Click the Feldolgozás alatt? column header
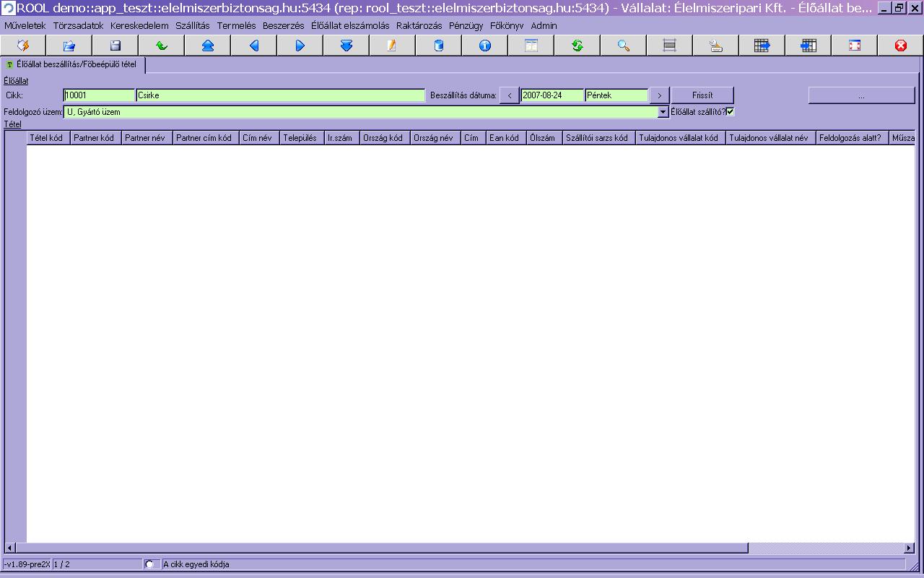The height and width of the screenshot is (578, 924). click(x=853, y=138)
